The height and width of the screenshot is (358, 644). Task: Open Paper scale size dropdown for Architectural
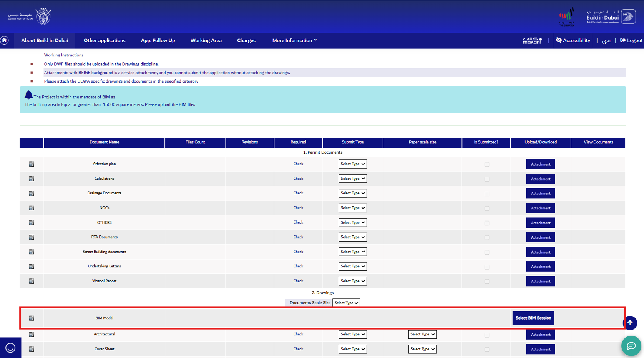click(422, 334)
